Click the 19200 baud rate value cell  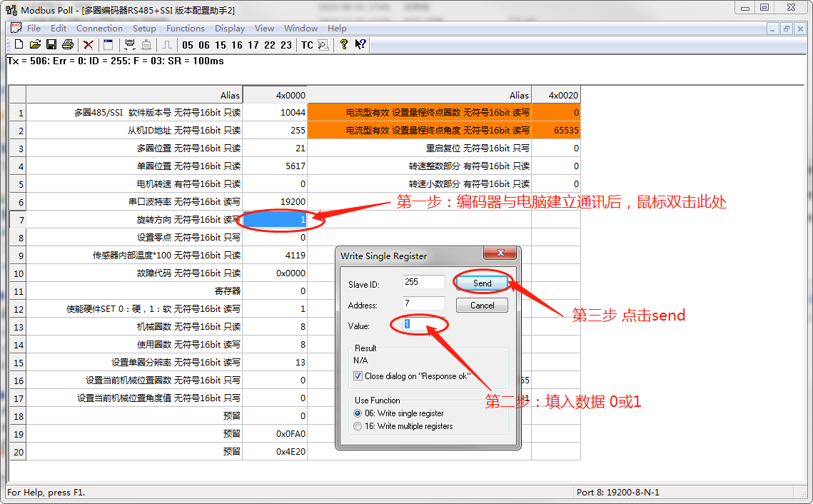click(x=275, y=202)
